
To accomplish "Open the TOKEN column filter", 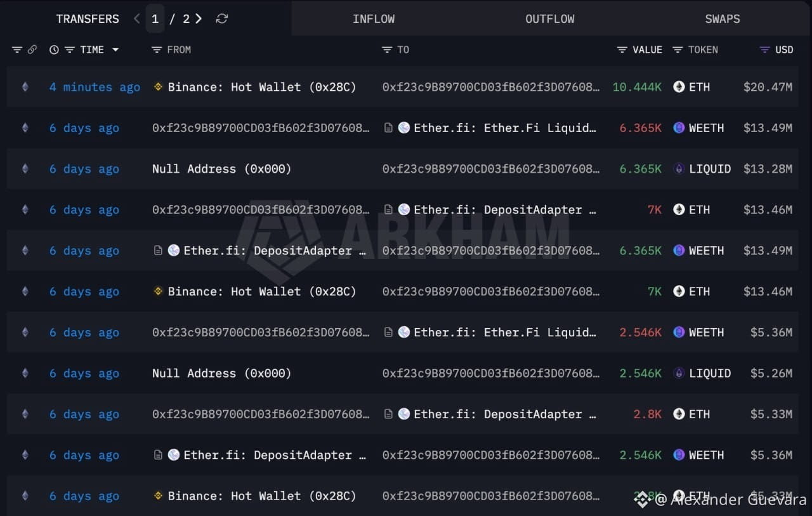I will click(x=678, y=50).
